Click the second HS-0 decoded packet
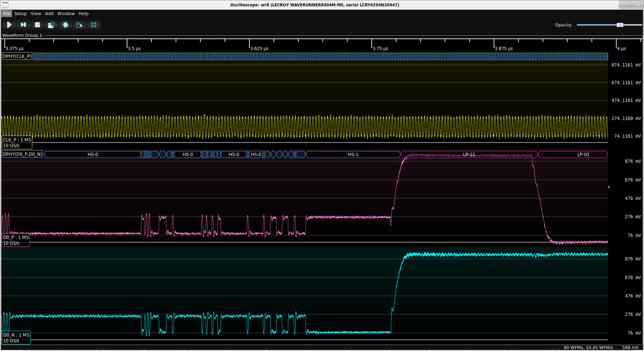This screenshot has height=351, width=644. (x=188, y=154)
